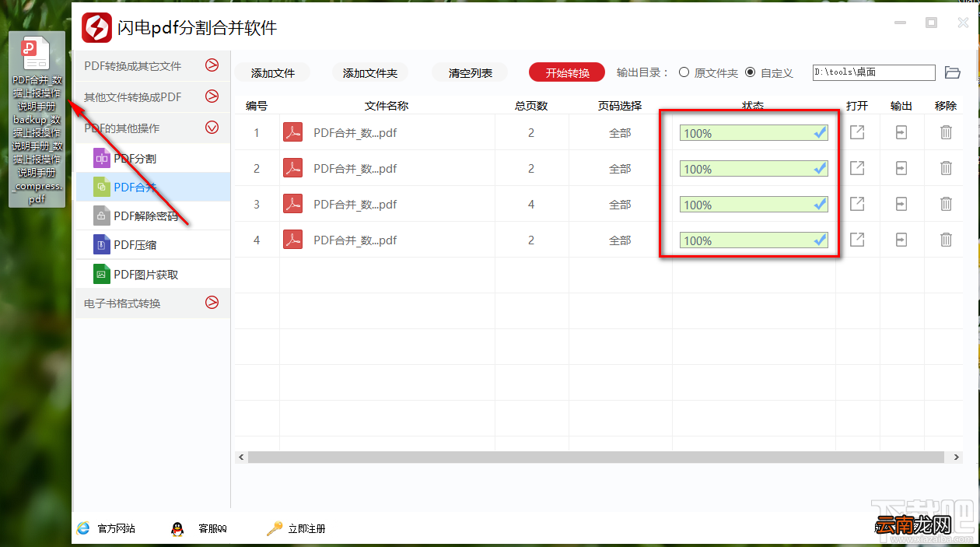Click progress bar of row 3
Viewport: 980px width, 547px height.
754,205
